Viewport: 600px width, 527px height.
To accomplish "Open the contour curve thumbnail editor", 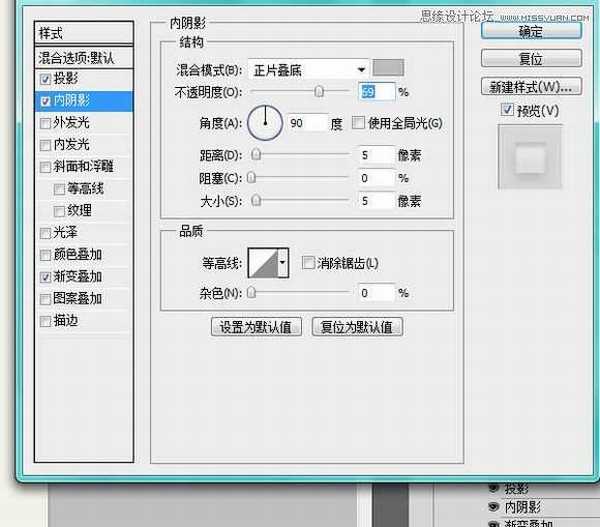I will (x=264, y=263).
